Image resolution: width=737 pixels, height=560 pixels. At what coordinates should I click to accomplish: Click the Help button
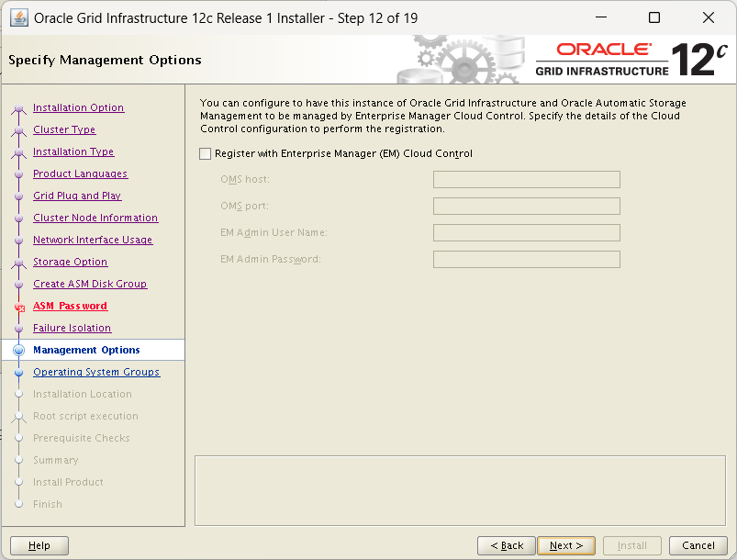[39, 545]
